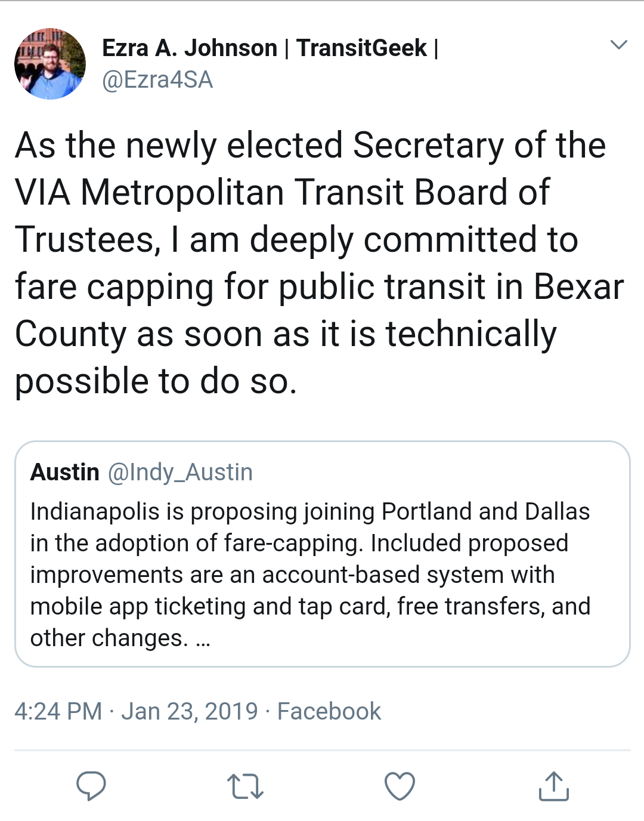Click the quoted author name Austin
Viewport: 644px width, 821px height.
click(x=64, y=473)
